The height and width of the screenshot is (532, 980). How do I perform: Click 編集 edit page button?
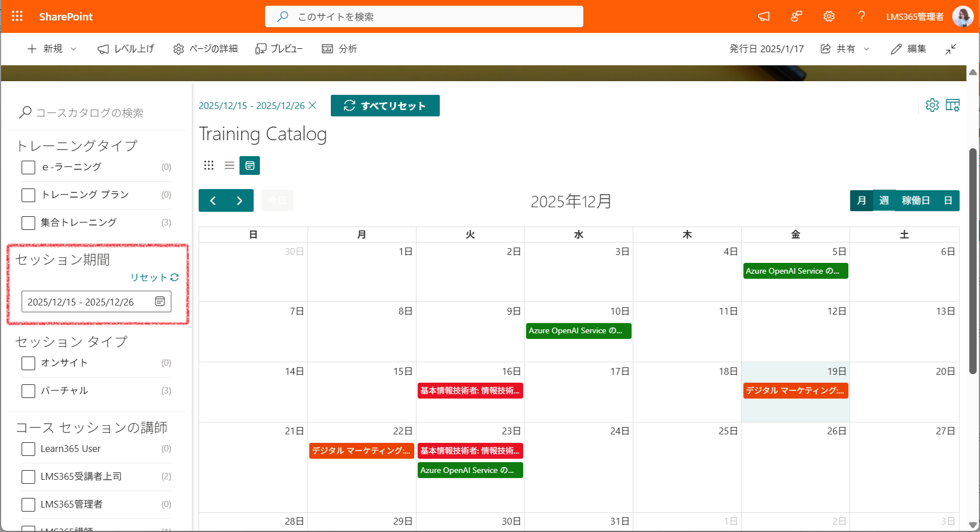tap(909, 49)
